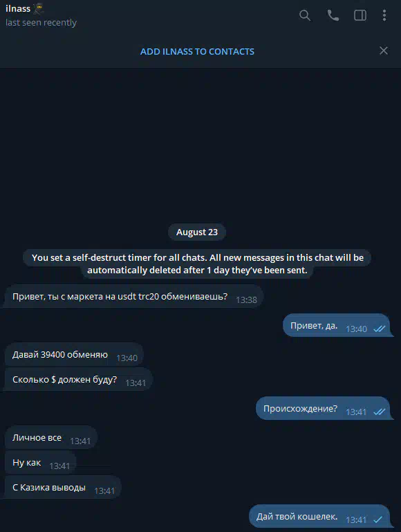Click ADD ILNASS TO CONTACTS link
The width and height of the screenshot is (401, 532).
197,52
